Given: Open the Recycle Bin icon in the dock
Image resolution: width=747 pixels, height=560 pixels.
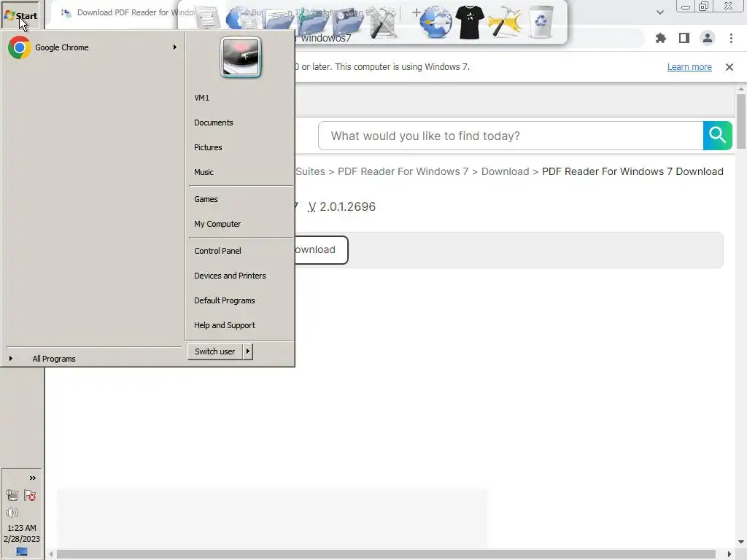Looking at the screenshot, I should point(541,22).
